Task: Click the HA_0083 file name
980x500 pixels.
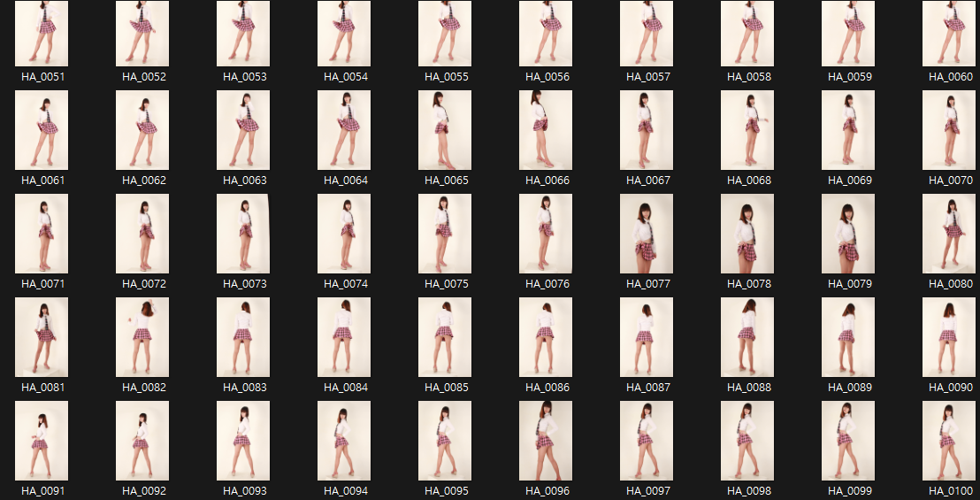Action: 244,388
